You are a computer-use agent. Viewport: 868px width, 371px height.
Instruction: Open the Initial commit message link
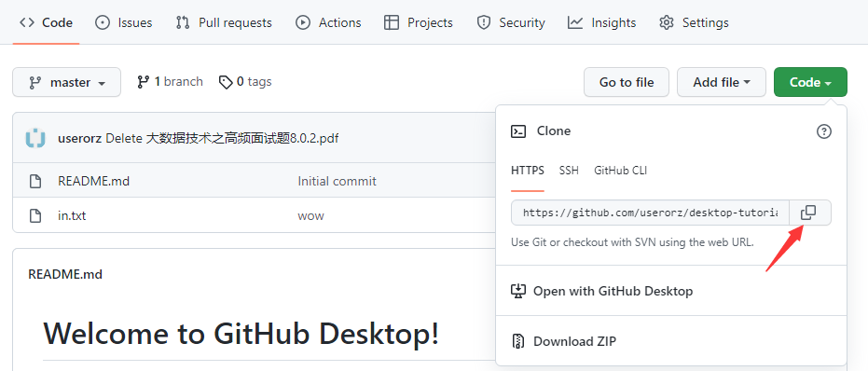pyautogui.click(x=337, y=181)
